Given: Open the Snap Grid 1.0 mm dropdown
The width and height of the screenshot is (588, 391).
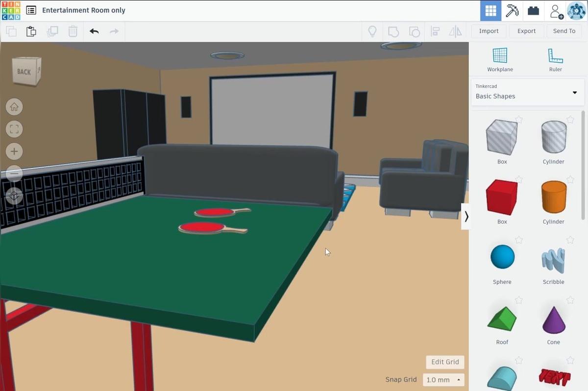Looking at the screenshot, I should (x=444, y=380).
